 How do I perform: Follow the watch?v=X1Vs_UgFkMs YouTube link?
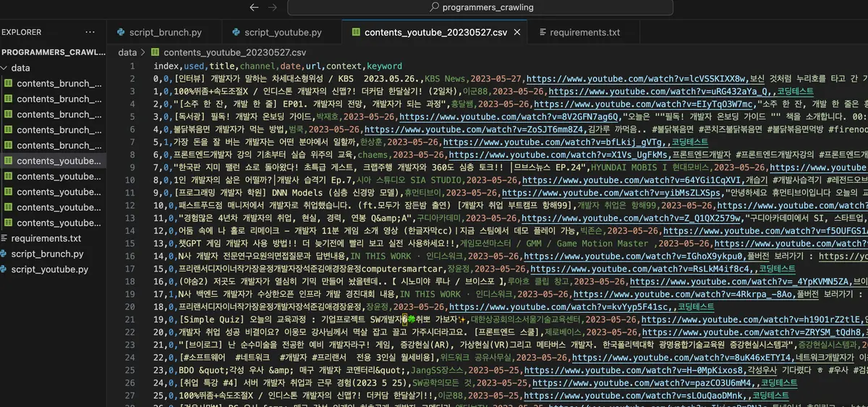point(559,155)
